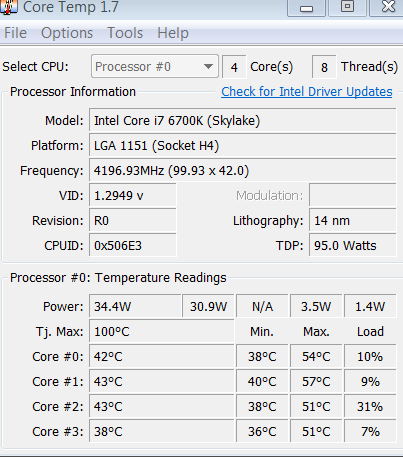The image size is (403, 457).
Task: Expand the Select CPU Processor #0 dropdown
Action: click(x=155, y=66)
